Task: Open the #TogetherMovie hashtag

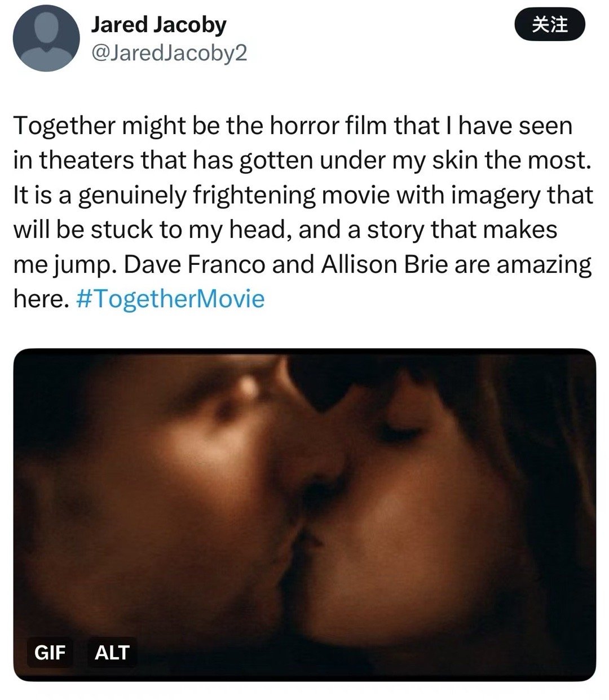Action: click(x=169, y=298)
